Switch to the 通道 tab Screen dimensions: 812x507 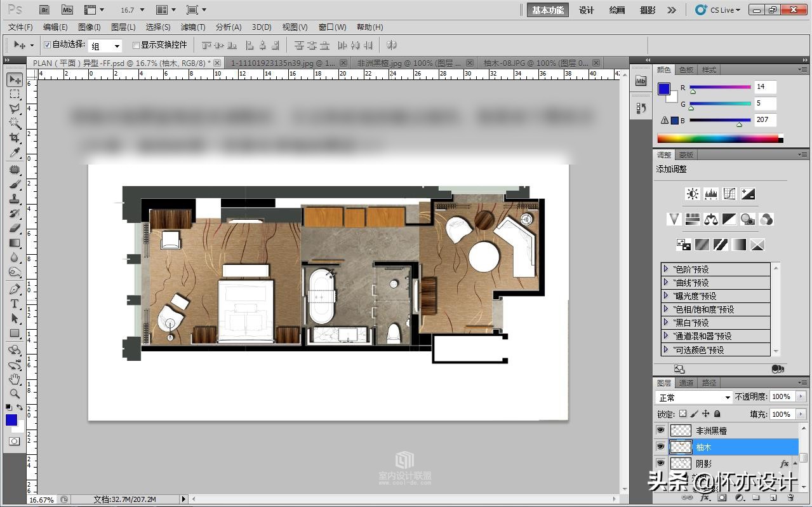[686, 383]
